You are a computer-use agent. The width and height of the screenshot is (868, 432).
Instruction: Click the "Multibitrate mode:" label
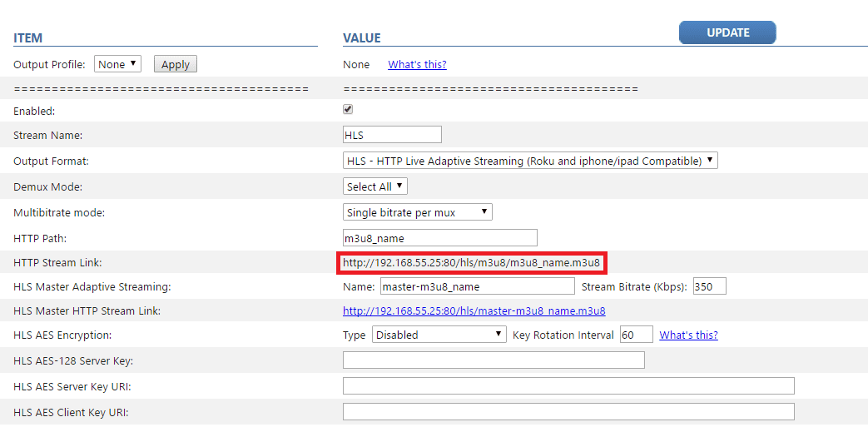tap(59, 213)
